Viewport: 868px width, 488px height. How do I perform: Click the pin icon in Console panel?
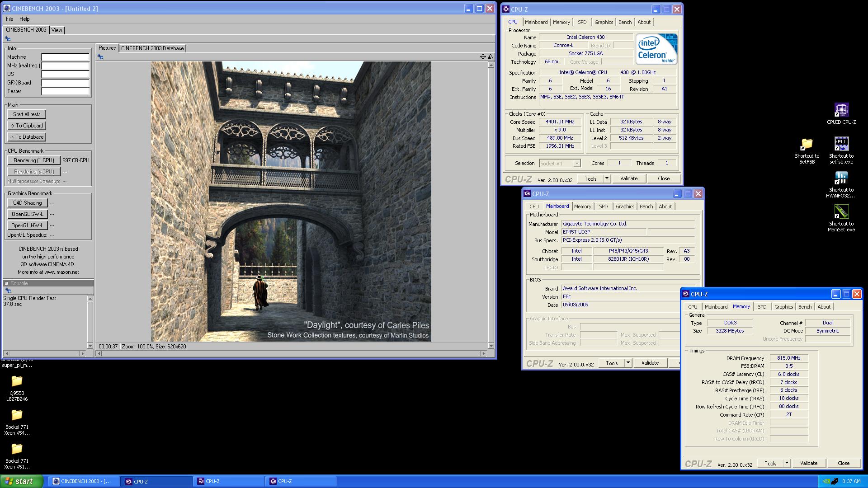(x=8, y=291)
